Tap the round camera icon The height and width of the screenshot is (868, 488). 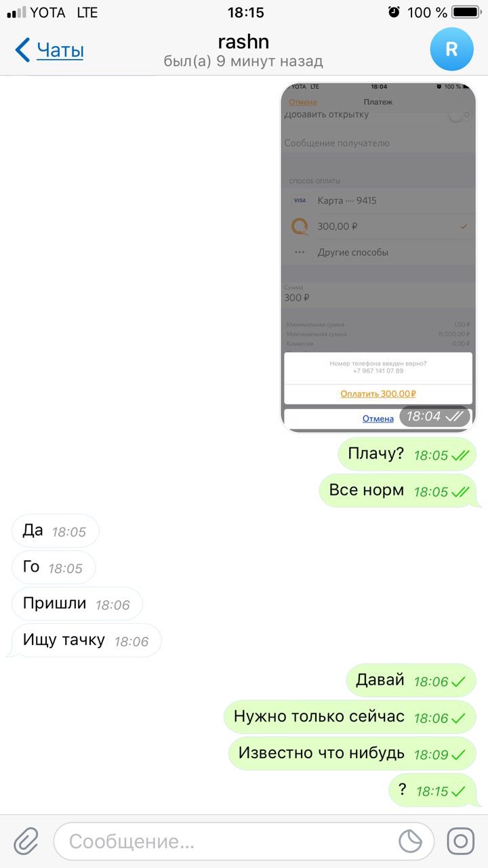461,842
